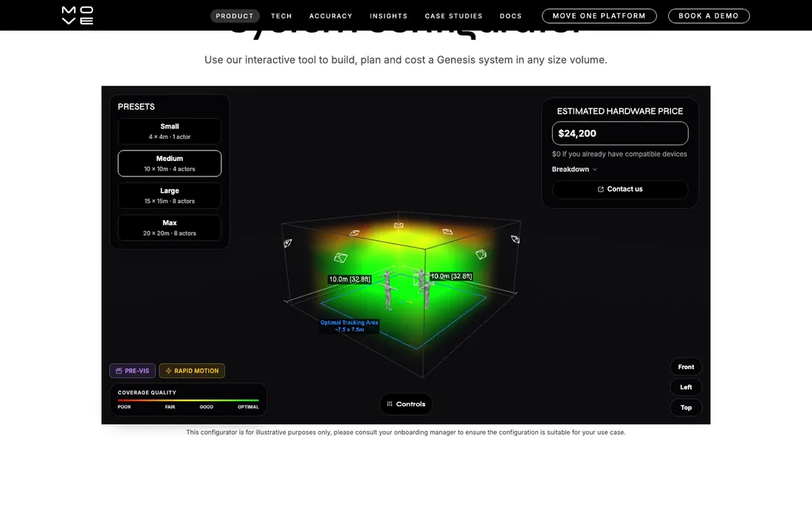Choose the Large 15 × 15m preset
Screen dimensions: 812x508
point(169,195)
